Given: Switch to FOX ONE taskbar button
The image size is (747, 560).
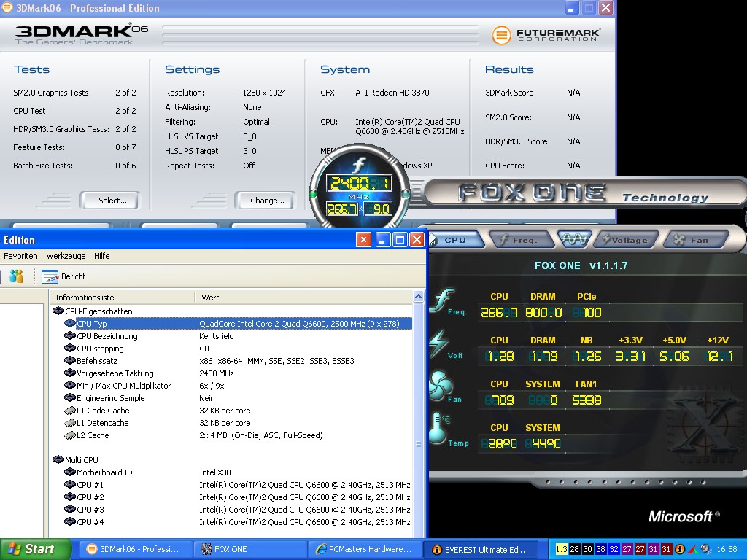Looking at the screenshot, I should pyautogui.click(x=249, y=549).
